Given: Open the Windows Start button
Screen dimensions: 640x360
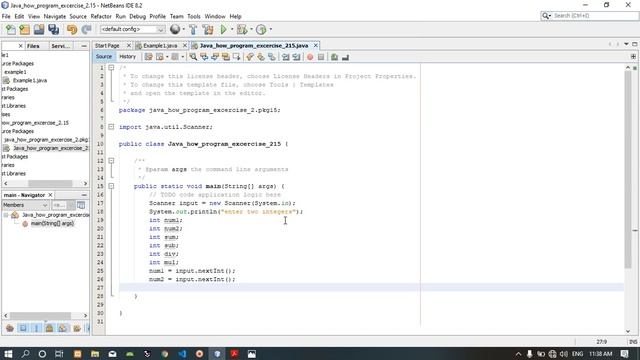Looking at the screenshot, I should 8,353.
